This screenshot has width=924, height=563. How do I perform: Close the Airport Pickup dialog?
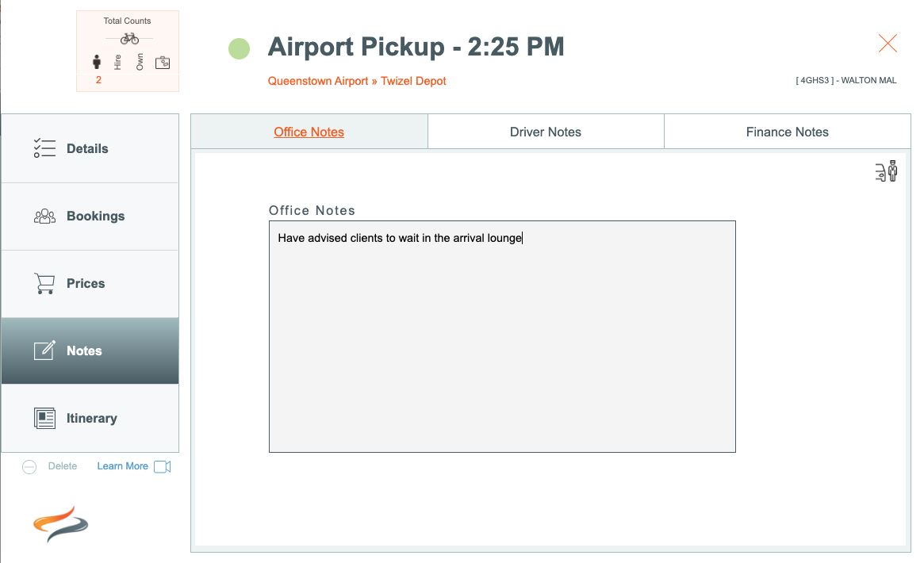tap(888, 44)
